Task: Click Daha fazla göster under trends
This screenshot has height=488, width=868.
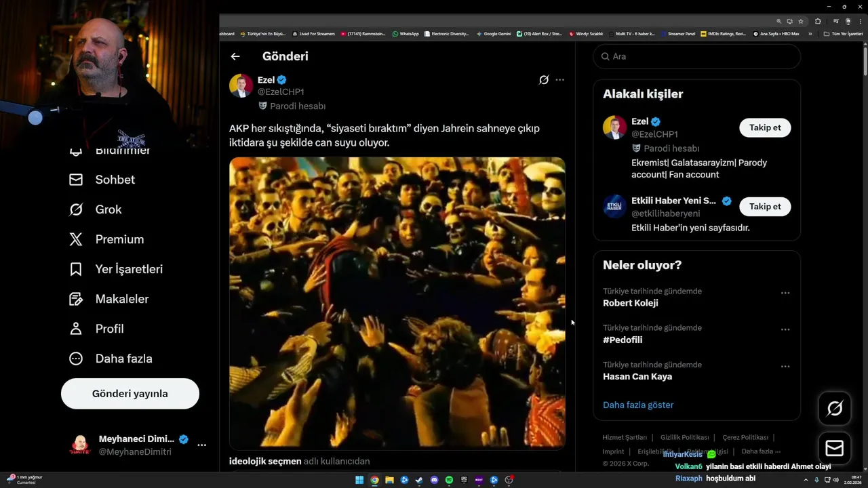Action: pyautogui.click(x=638, y=405)
